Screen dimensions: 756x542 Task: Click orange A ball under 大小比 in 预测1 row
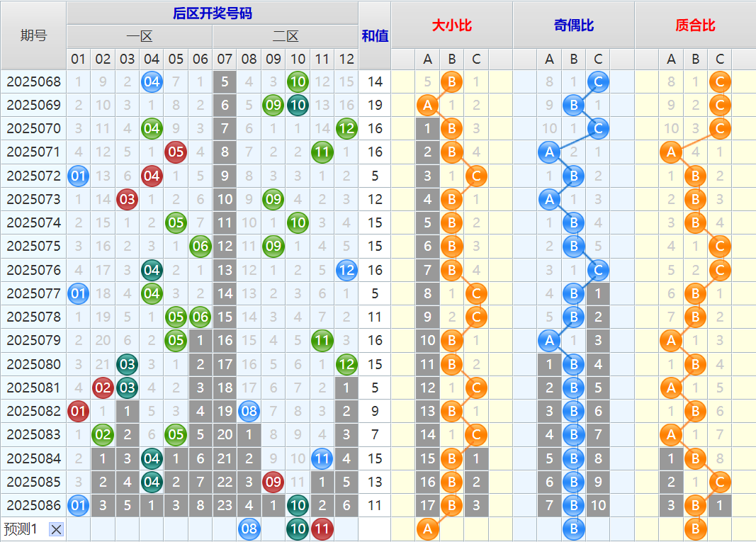427,529
